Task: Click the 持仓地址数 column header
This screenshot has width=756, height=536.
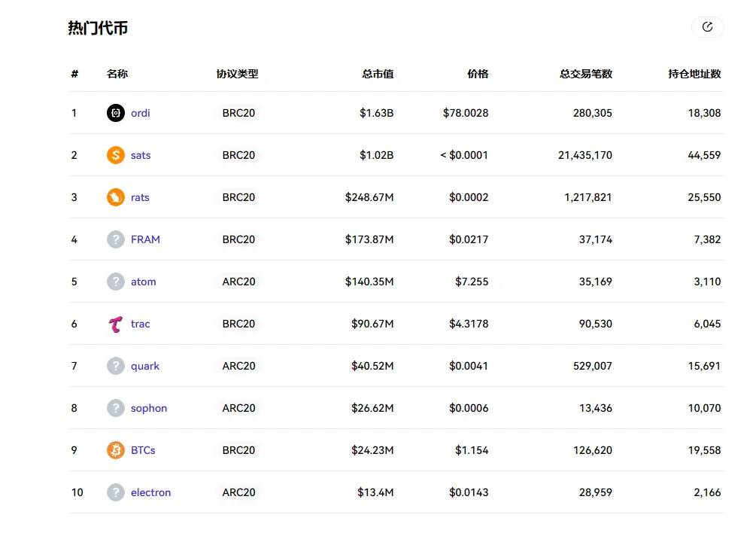Action: point(694,74)
